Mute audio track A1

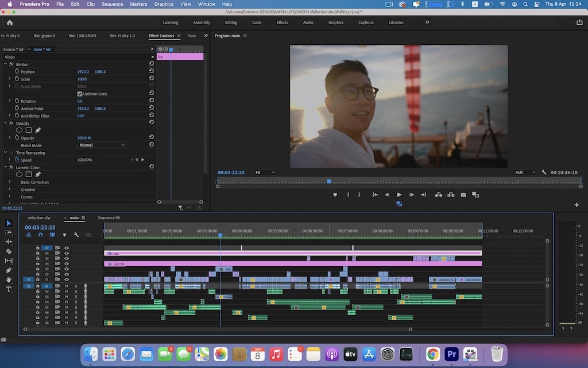(67, 286)
